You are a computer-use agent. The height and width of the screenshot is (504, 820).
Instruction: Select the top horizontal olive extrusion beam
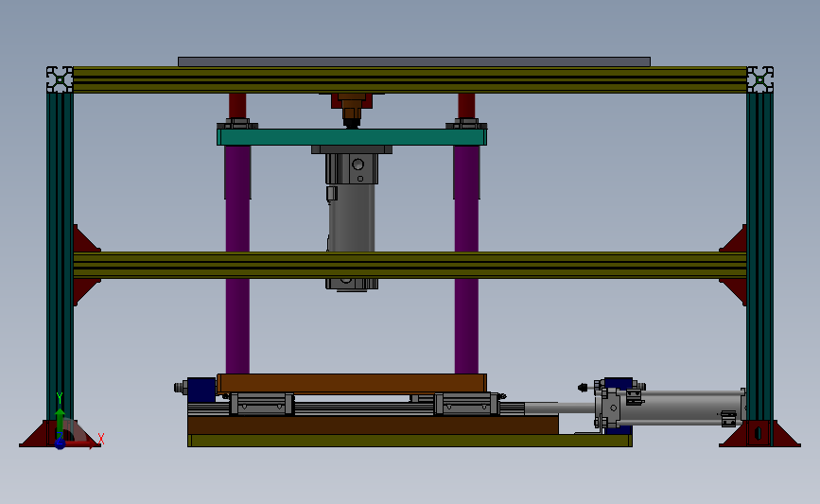click(x=410, y=79)
